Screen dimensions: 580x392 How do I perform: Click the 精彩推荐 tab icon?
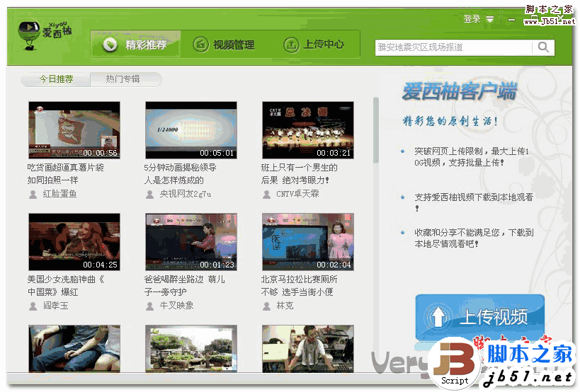click(x=110, y=45)
